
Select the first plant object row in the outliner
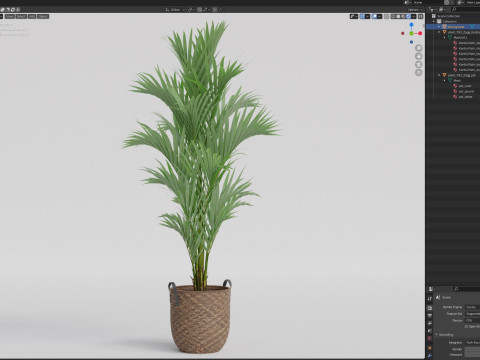(453, 32)
